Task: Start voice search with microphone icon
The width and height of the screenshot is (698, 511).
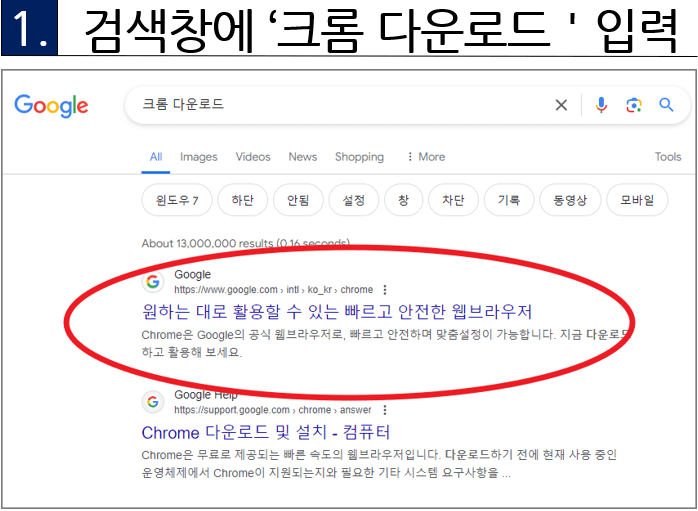Action: click(601, 105)
